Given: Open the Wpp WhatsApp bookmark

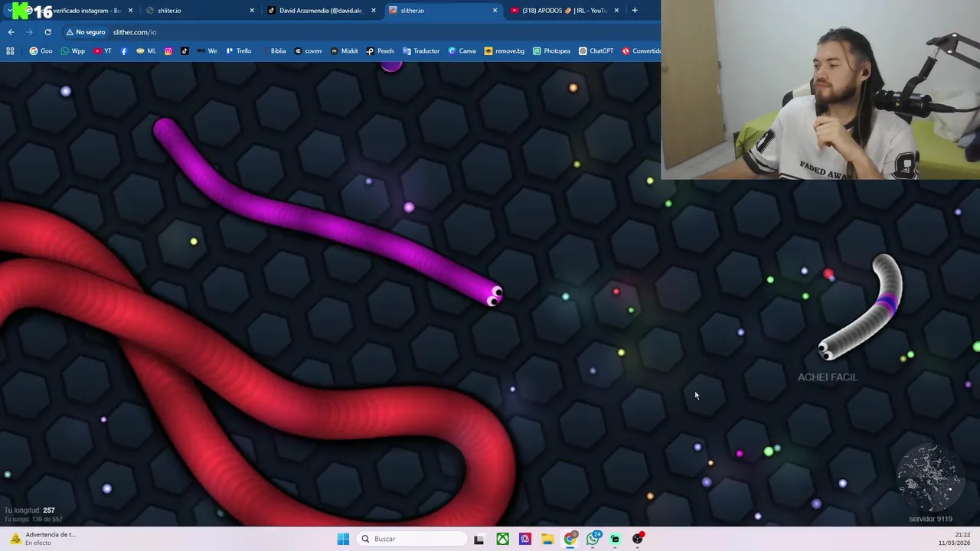Looking at the screenshot, I should click(73, 51).
